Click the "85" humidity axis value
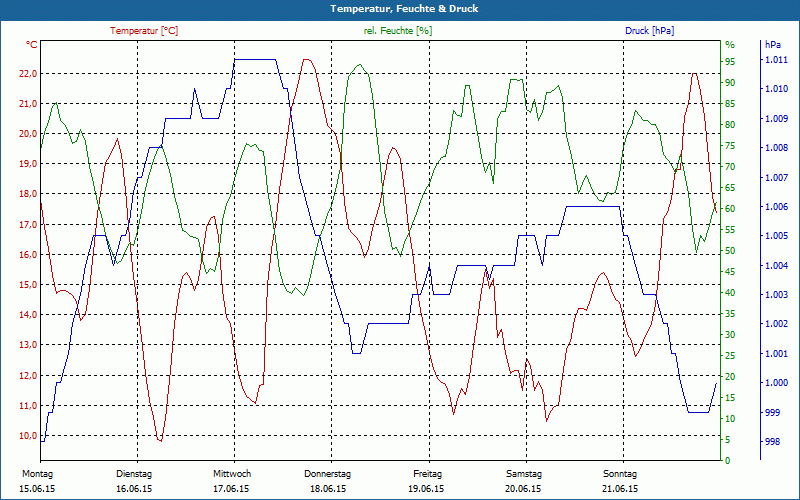The height and width of the screenshot is (500, 800). (730, 104)
